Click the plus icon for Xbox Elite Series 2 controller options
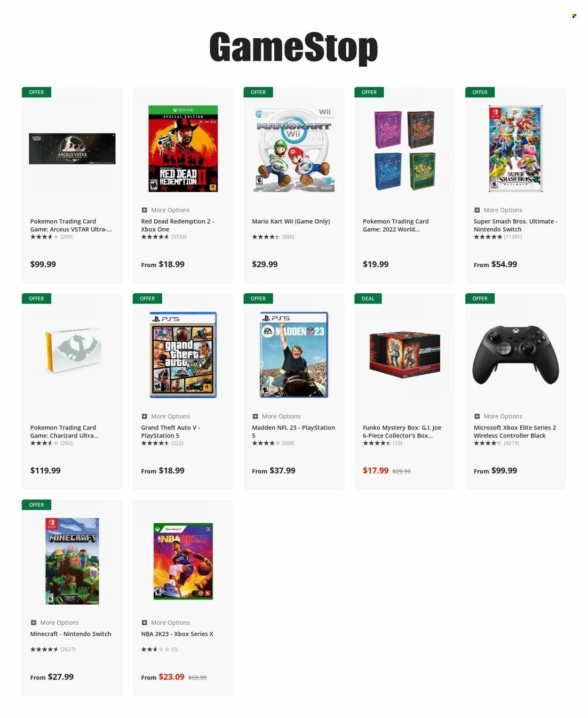Image resolution: width=588 pixels, height=718 pixels. click(477, 416)
